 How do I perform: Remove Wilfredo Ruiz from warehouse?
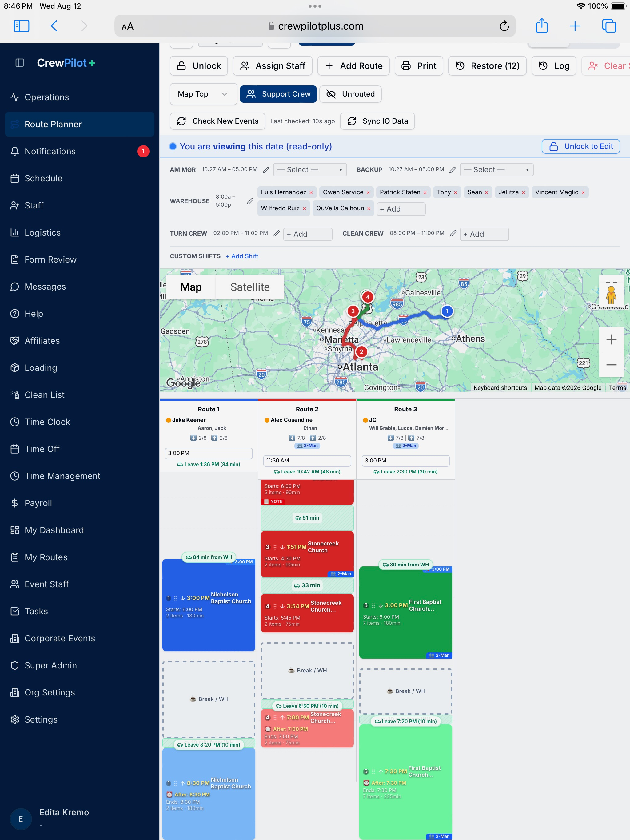tap(304, 208)
